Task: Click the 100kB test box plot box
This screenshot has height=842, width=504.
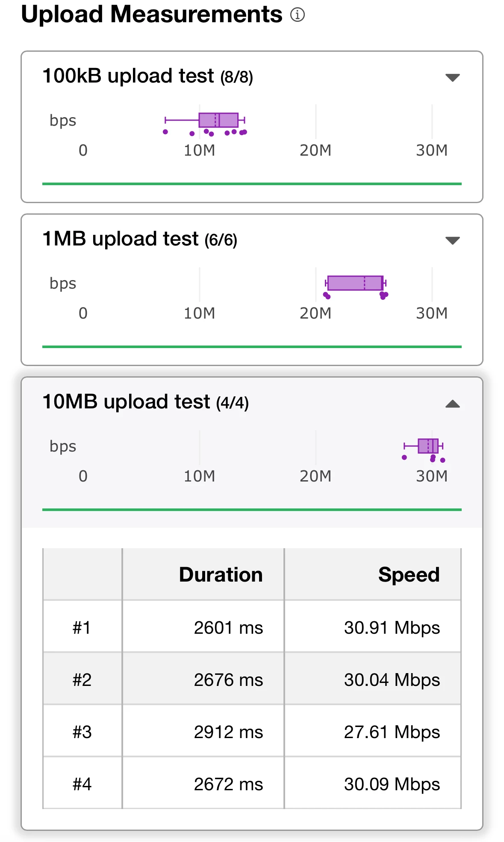Action: click(218, 120)
